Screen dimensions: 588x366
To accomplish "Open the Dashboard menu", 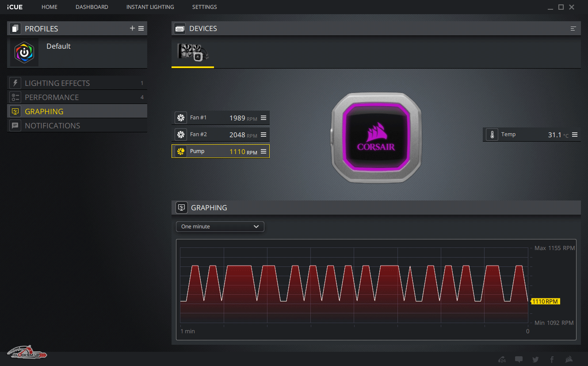I will [x=92, y=7].
